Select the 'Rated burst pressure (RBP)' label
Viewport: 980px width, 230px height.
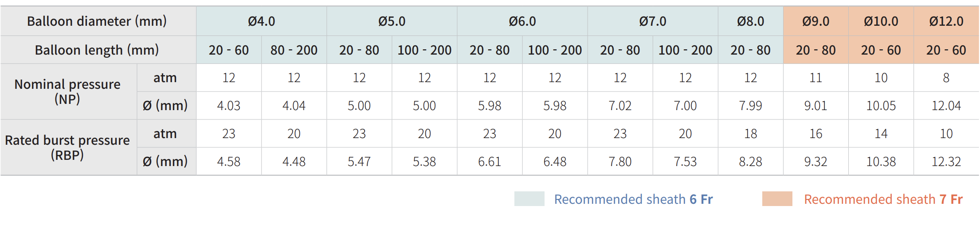pos(67,147)
